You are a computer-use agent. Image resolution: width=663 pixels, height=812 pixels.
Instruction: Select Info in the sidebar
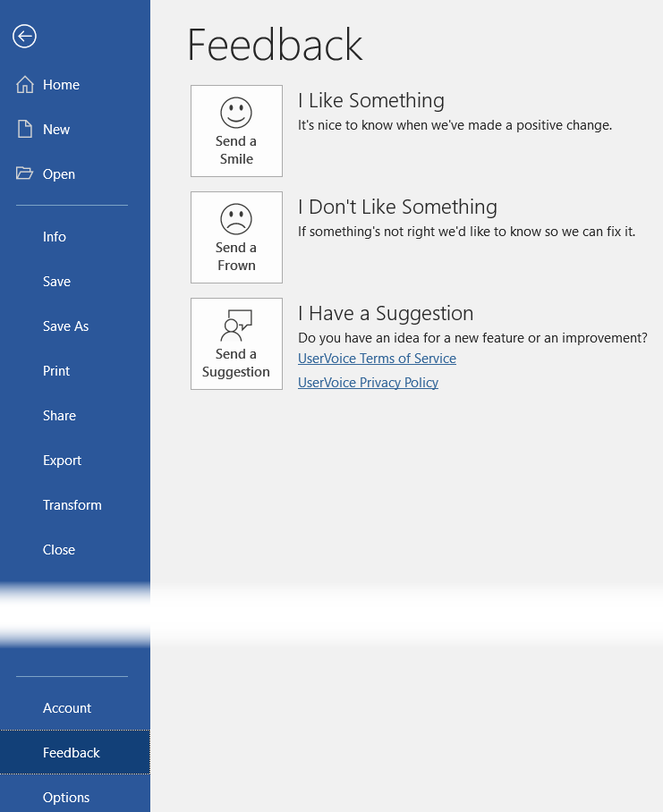click(75, 237)
